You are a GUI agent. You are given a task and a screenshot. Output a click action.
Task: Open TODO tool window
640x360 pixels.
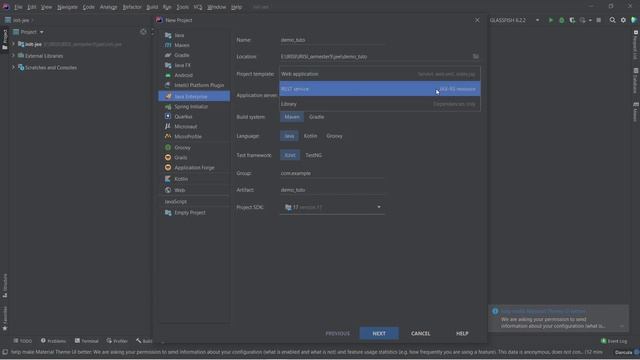(22, 341)
